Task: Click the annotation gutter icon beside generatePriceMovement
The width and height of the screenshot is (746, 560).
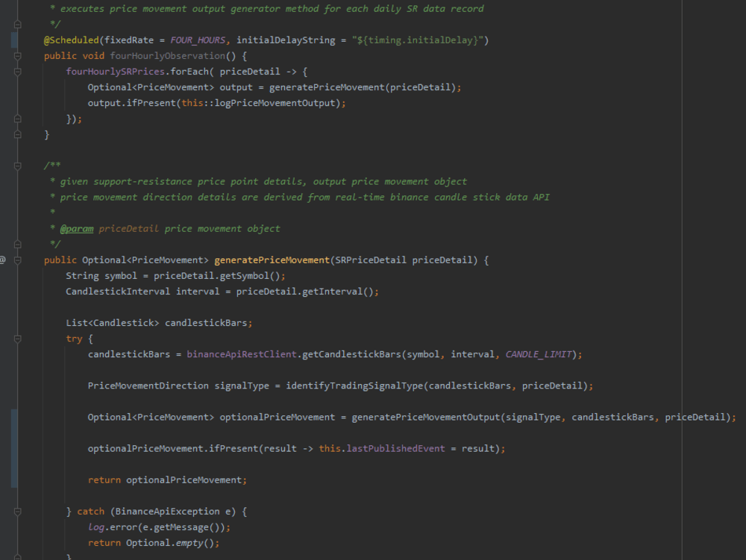Action: [x=3, y=259]
